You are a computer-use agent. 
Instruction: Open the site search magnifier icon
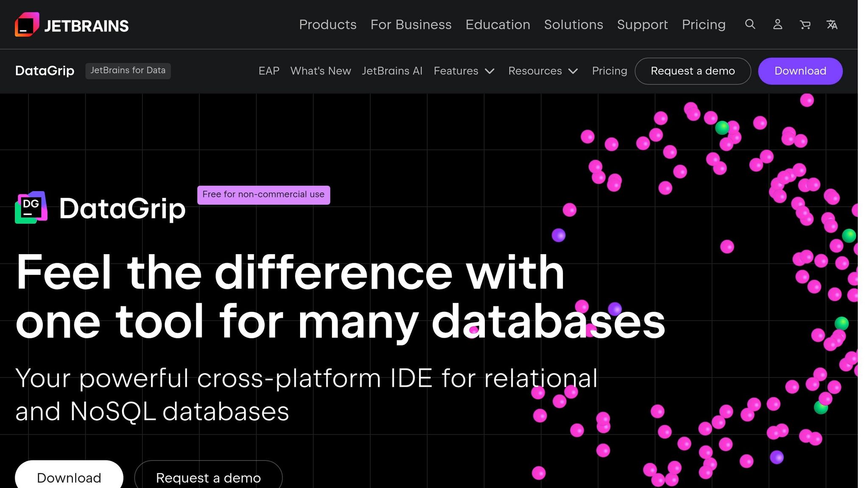click(x=750, y=24)
